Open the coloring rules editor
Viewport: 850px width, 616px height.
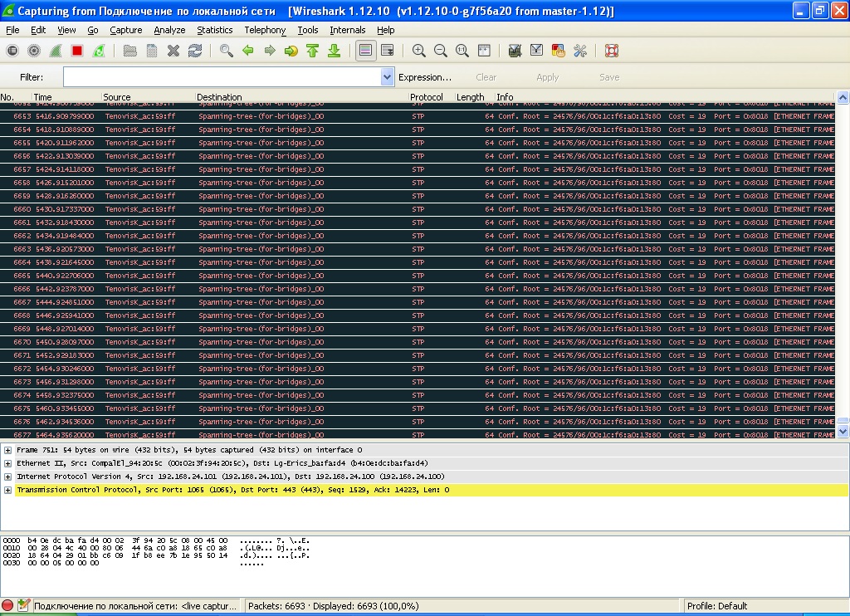[558, 51]
